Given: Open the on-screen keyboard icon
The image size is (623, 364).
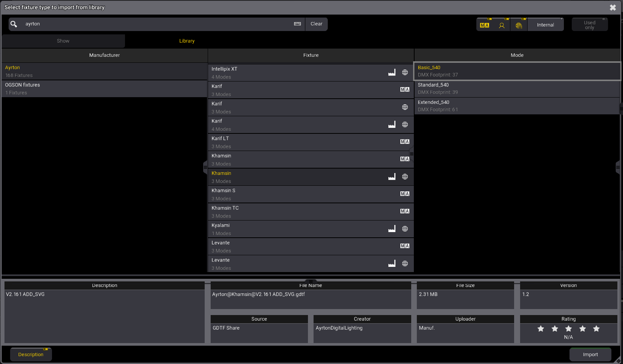Looking at the screenshot, I should (x=297, y=24).
